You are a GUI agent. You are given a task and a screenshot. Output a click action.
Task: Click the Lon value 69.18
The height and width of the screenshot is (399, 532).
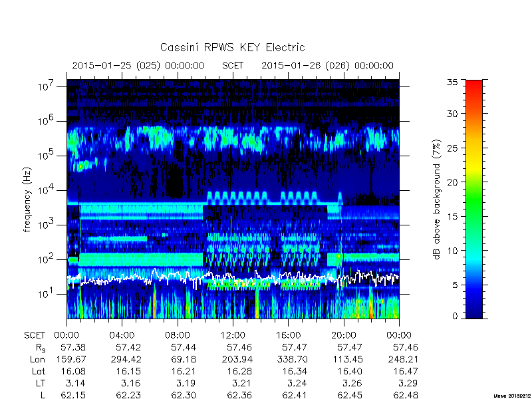pyautogui.click(x=184, y=359)
